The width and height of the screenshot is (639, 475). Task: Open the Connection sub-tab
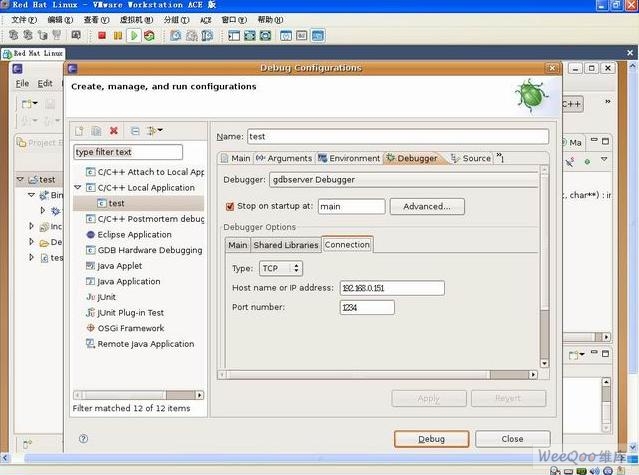[347, 244]
